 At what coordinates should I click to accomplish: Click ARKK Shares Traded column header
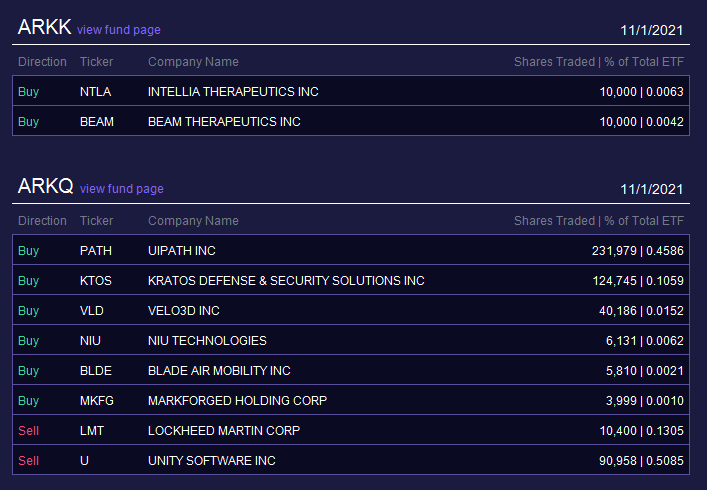coord(555,62)
